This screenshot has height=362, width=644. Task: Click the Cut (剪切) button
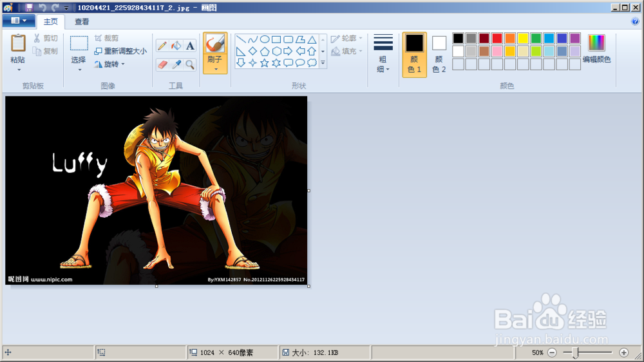click(x=46, y=38)
